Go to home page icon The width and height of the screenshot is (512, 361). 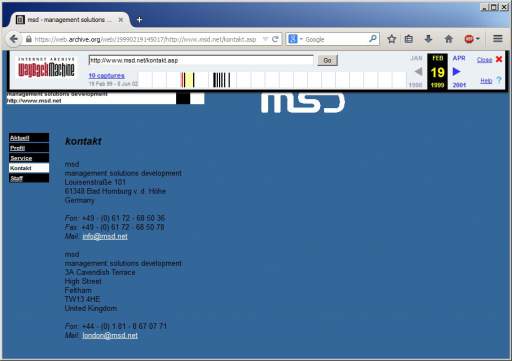pyautogui.click(x=449, y=39)
